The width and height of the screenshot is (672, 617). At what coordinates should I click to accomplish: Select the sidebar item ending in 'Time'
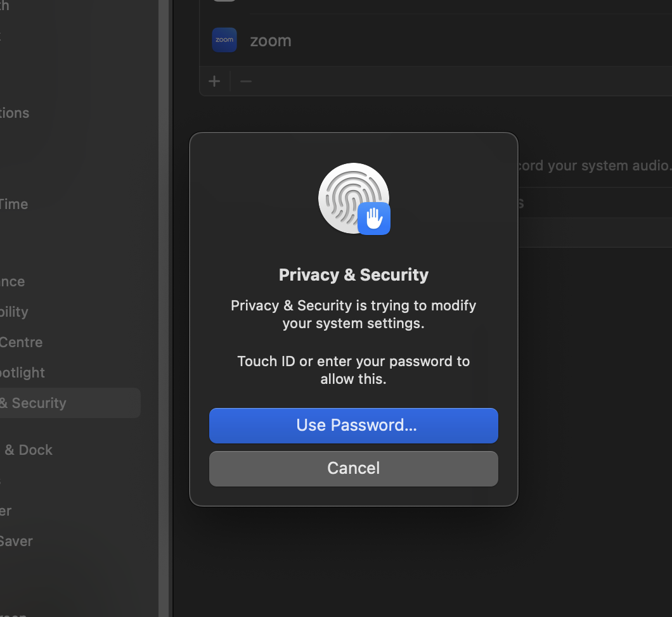[14, 204]
